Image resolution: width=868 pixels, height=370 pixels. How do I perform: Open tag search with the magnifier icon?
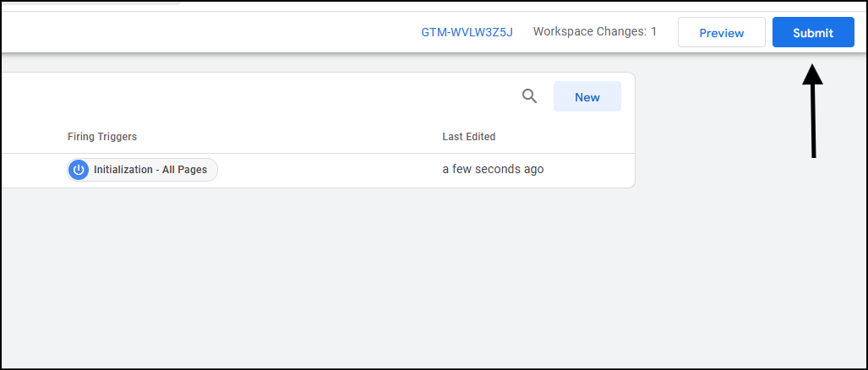click(530, 97)
